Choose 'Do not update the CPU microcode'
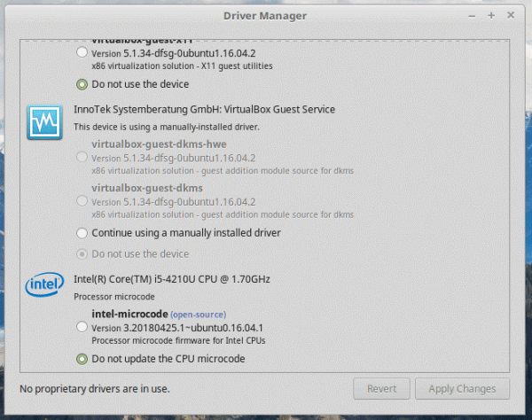Viewport: 532px width, 420px height. 82,359
